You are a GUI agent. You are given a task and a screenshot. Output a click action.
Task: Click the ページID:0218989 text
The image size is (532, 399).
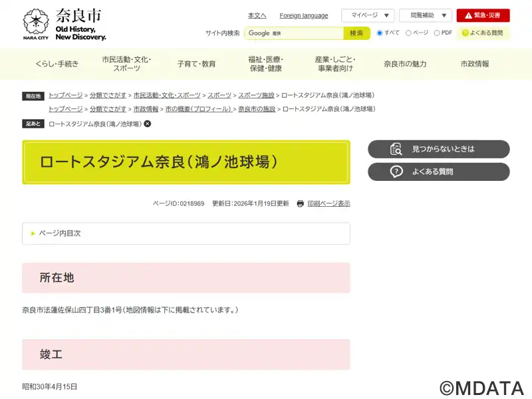[178, 203]
